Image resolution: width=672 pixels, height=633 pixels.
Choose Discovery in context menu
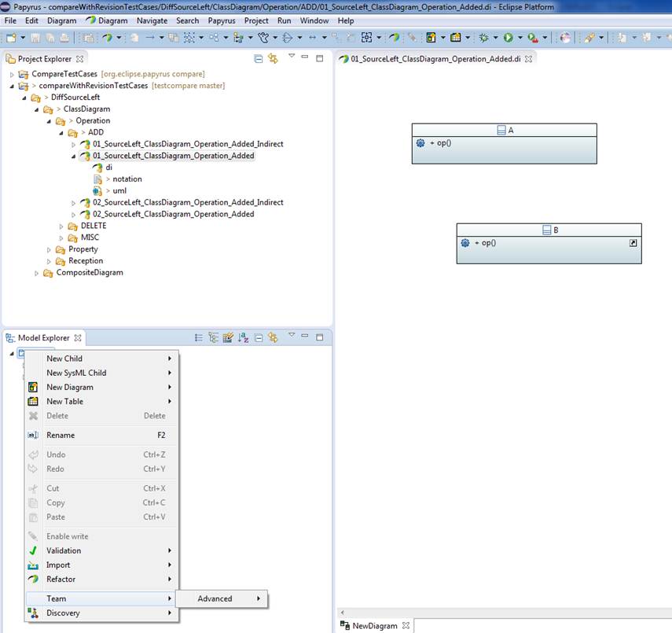coord(101,613)
